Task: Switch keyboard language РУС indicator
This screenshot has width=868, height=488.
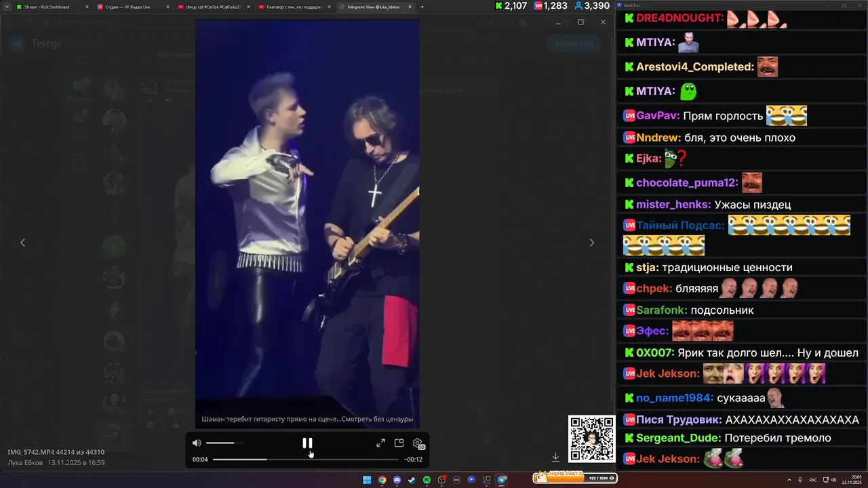Action: (813, 480)
